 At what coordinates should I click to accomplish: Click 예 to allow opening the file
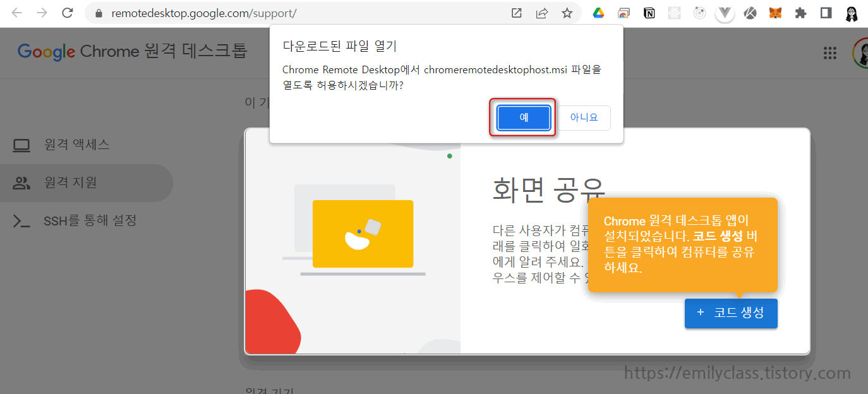[x=524, y=117]
